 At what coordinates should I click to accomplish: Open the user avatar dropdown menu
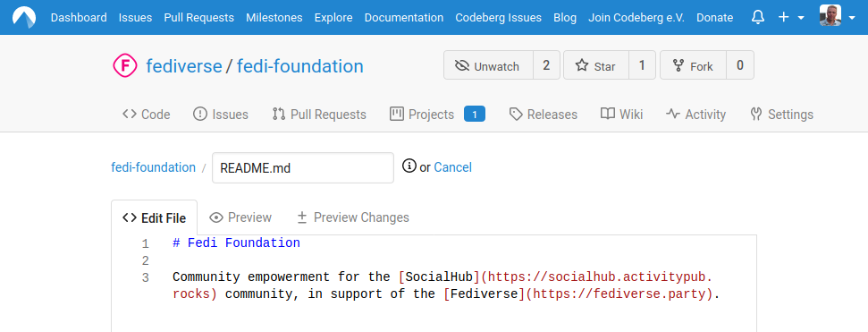[837, 17]
